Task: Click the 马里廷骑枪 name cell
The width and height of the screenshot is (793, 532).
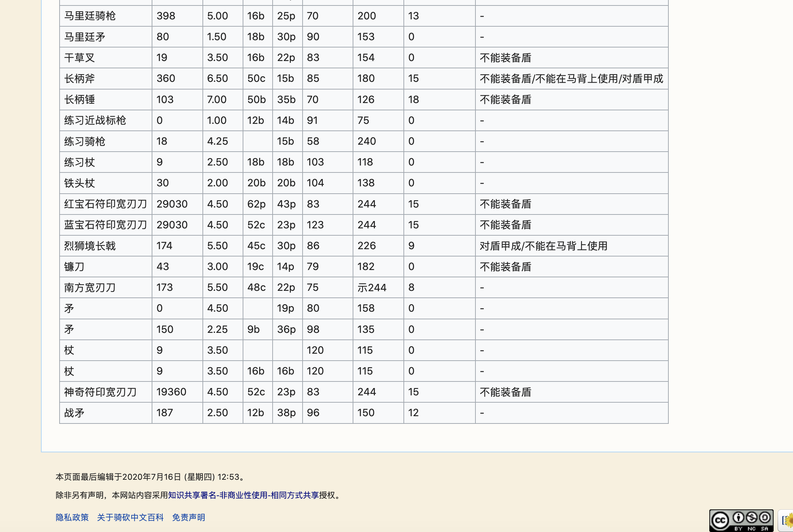Action: pyautogui.click(x=106, y=16)
